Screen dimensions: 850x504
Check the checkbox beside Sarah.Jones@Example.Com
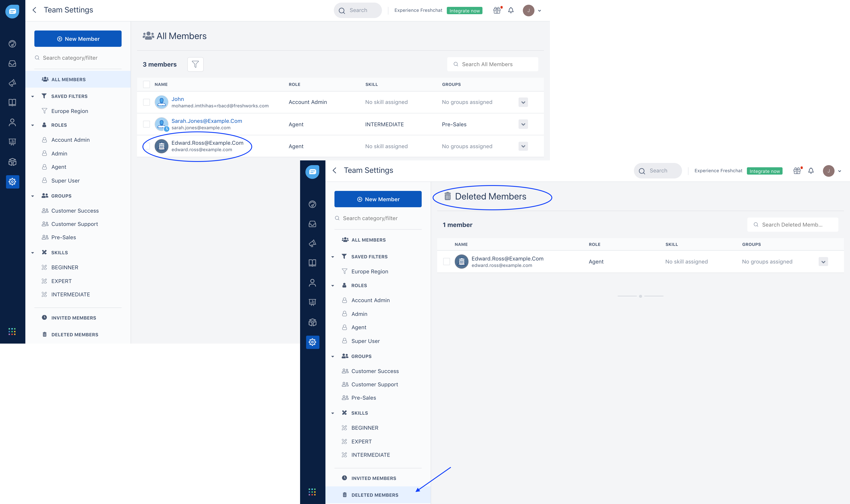pos(146,124)
